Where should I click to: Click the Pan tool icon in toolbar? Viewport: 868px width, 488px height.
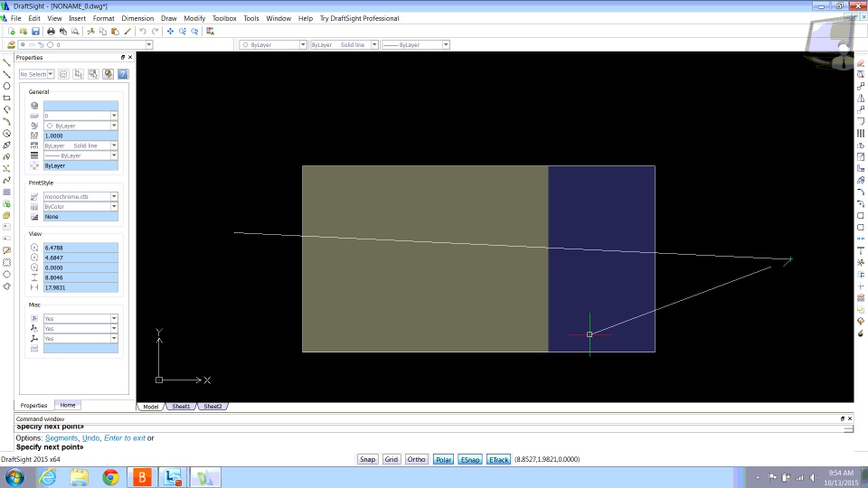click(x=171, y=32)
